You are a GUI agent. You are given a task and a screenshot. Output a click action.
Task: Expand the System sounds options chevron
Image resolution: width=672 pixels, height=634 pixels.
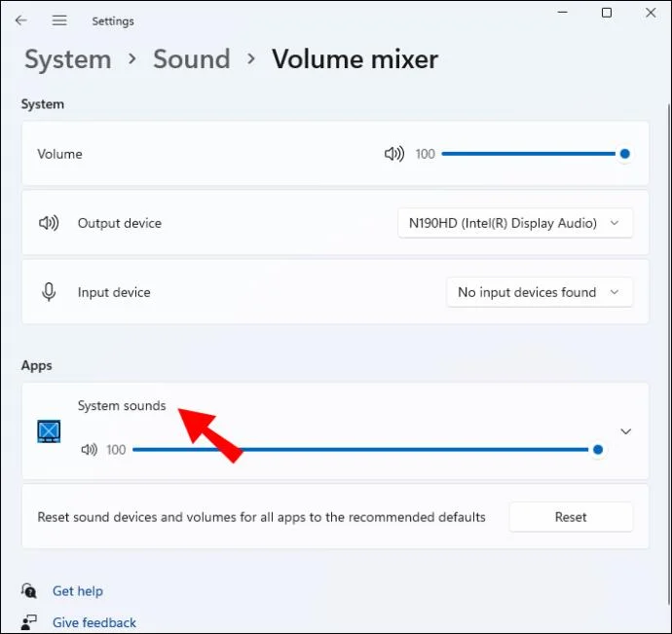click(625, 431)
